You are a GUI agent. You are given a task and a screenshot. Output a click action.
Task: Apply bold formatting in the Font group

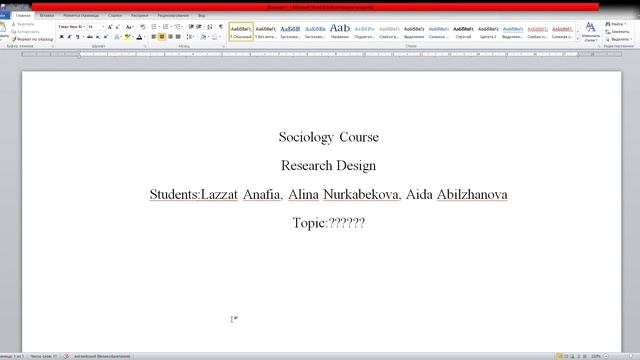pos(62,37)
